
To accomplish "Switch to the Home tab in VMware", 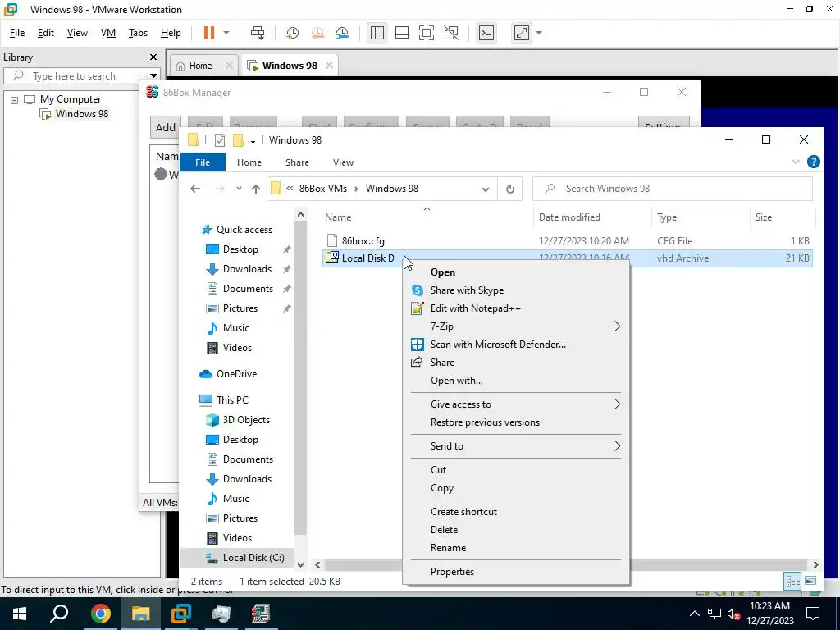I will [x=201, y=66].
